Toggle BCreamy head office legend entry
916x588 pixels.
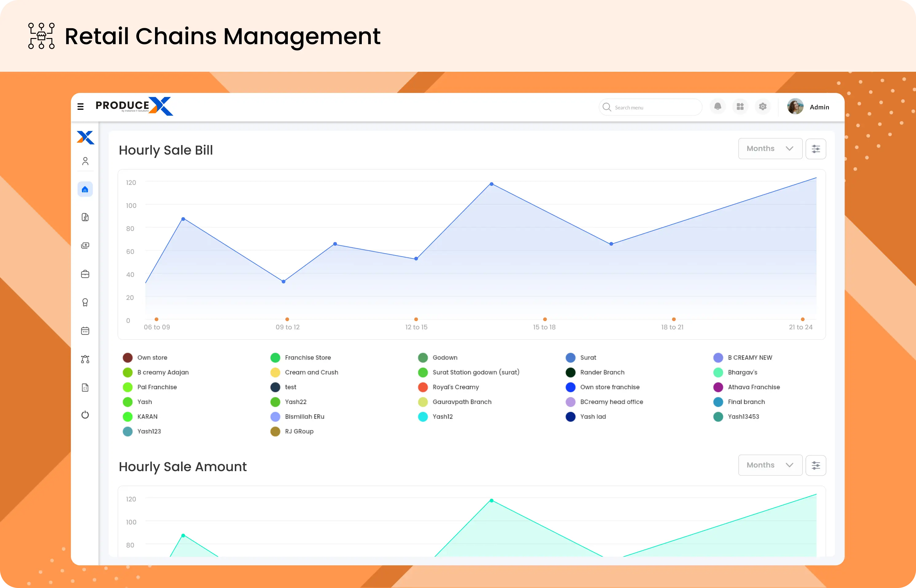[604, 402]
